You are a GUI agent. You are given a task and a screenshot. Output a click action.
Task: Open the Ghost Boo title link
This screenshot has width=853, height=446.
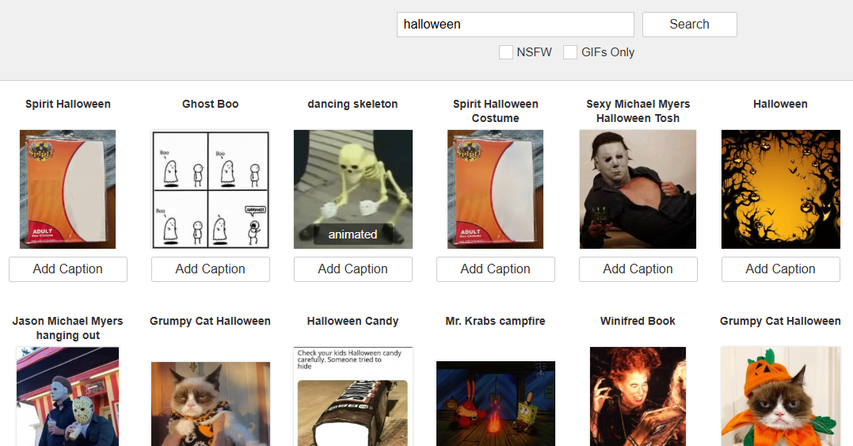(211, 104)
